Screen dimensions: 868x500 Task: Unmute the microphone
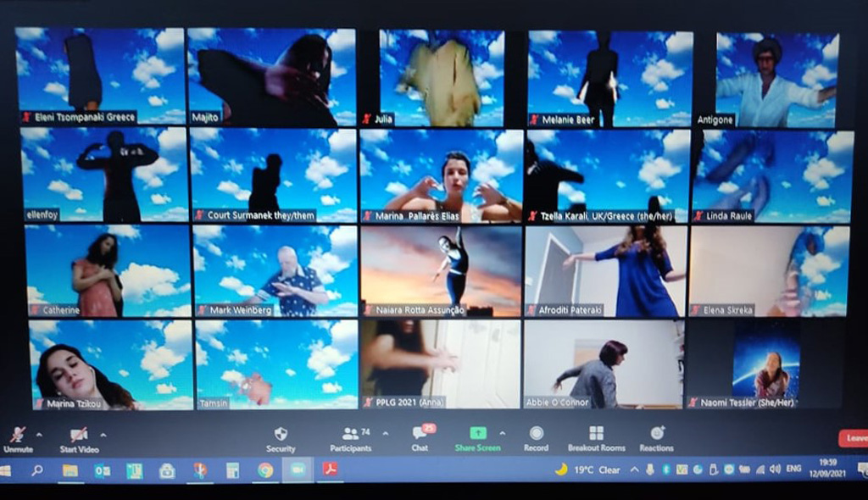pos(18,440)
